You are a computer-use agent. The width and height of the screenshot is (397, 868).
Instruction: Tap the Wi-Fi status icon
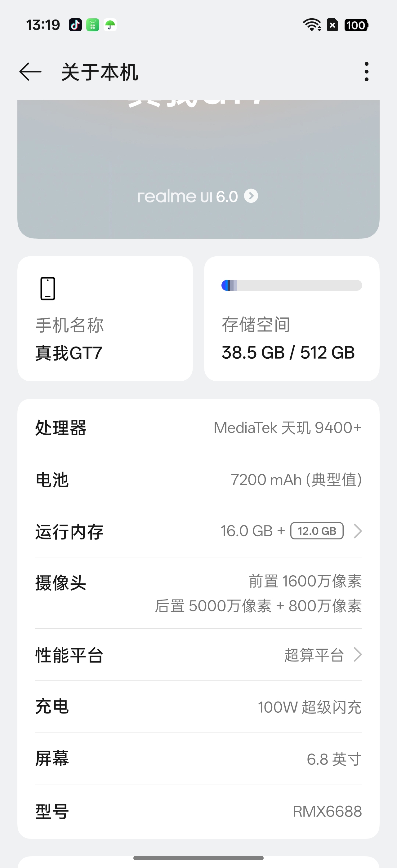(x=312, y=25)
